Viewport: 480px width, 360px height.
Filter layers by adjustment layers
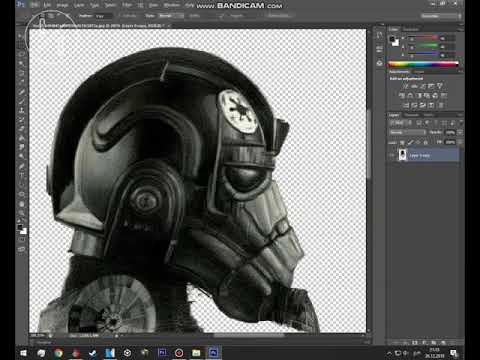click(427, 123)
